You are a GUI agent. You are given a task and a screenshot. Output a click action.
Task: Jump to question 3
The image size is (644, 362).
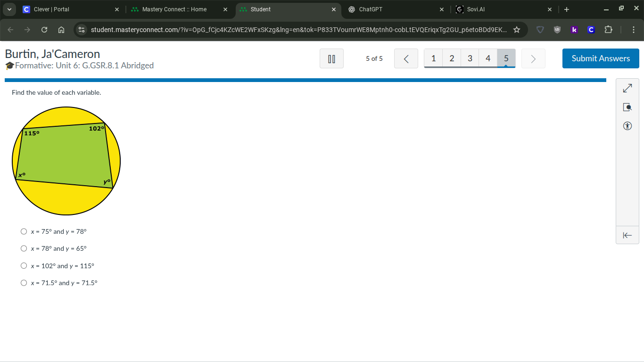point(470,58)
